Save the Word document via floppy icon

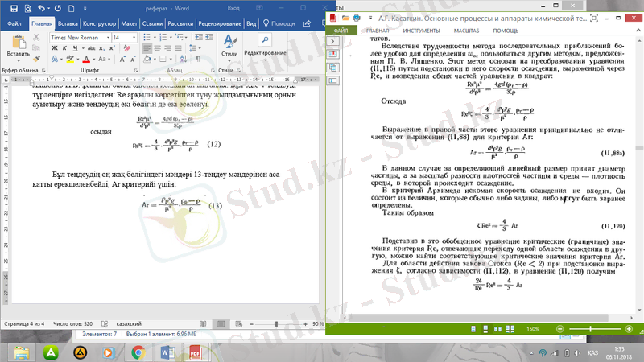(14, 8)
